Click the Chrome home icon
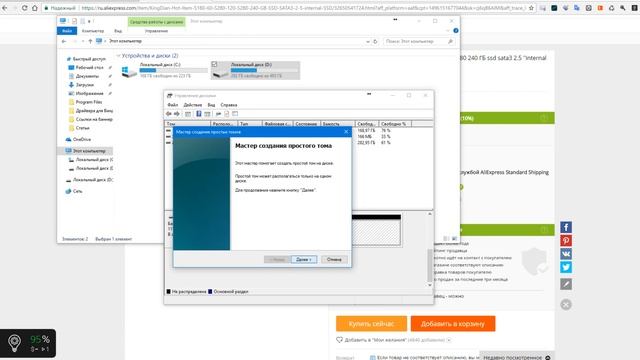Image resolution: width=640 pixels, height=360 pixels. coord(35,8)
